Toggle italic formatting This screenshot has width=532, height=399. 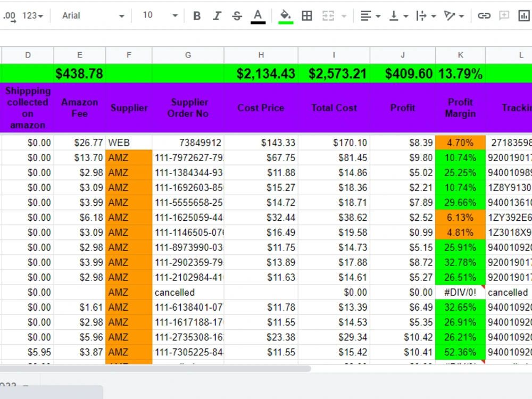pyautogui.click(x=217, y=15)
